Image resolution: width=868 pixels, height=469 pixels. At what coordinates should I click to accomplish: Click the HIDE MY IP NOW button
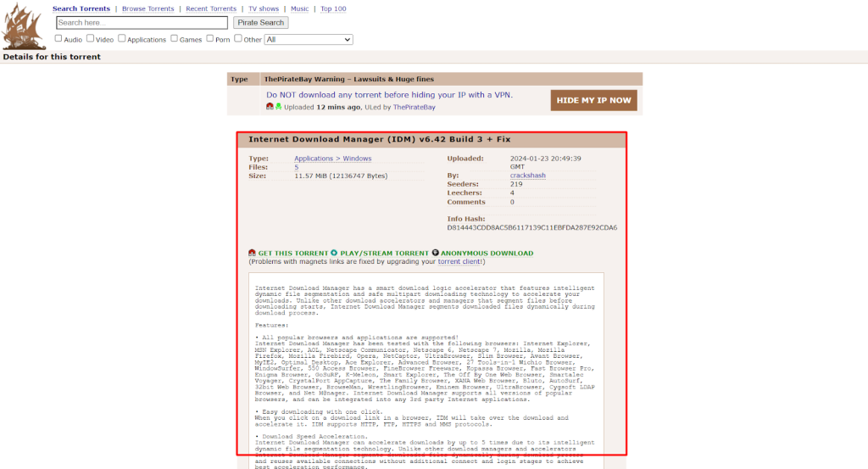tap(593, 100)
